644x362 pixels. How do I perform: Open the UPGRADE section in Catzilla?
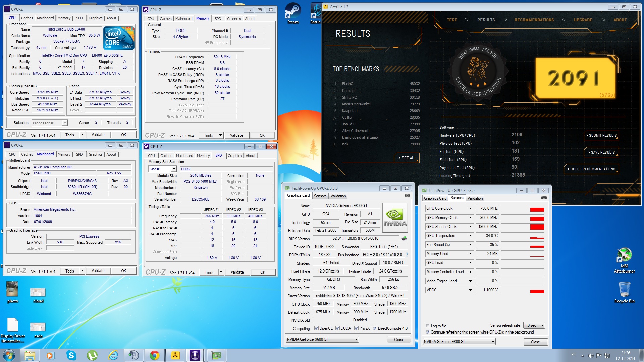click(583, 20)
